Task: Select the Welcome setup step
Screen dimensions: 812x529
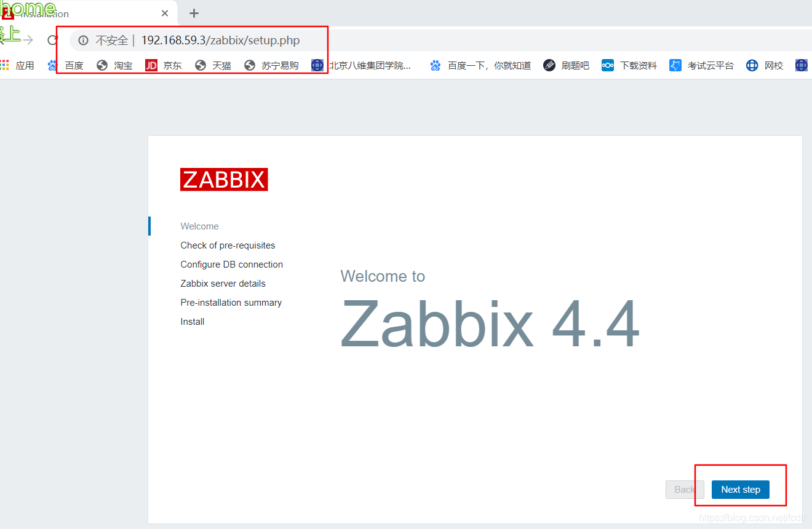Action: tap(199, 226)
